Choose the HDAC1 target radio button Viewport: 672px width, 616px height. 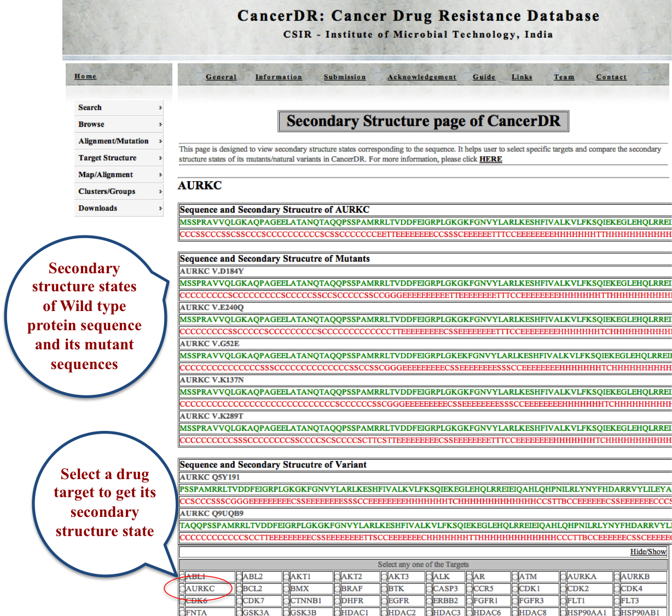[x=337, y=612]
